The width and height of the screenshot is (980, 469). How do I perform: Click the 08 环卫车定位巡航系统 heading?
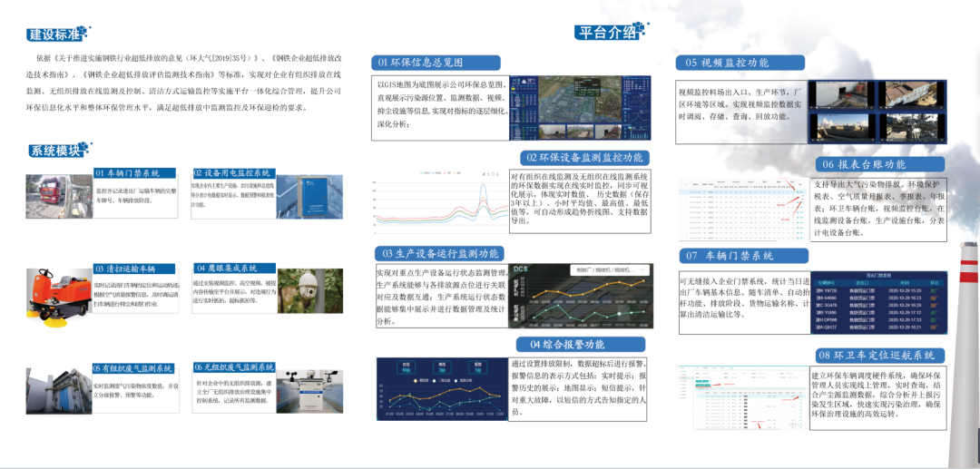tap(880, 356)
